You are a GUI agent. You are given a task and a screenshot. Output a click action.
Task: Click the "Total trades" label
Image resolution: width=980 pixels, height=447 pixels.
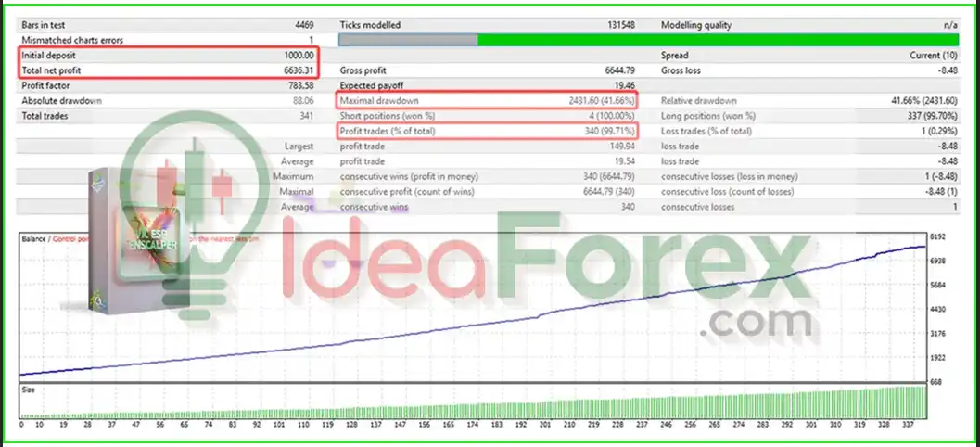pos(45,116)
